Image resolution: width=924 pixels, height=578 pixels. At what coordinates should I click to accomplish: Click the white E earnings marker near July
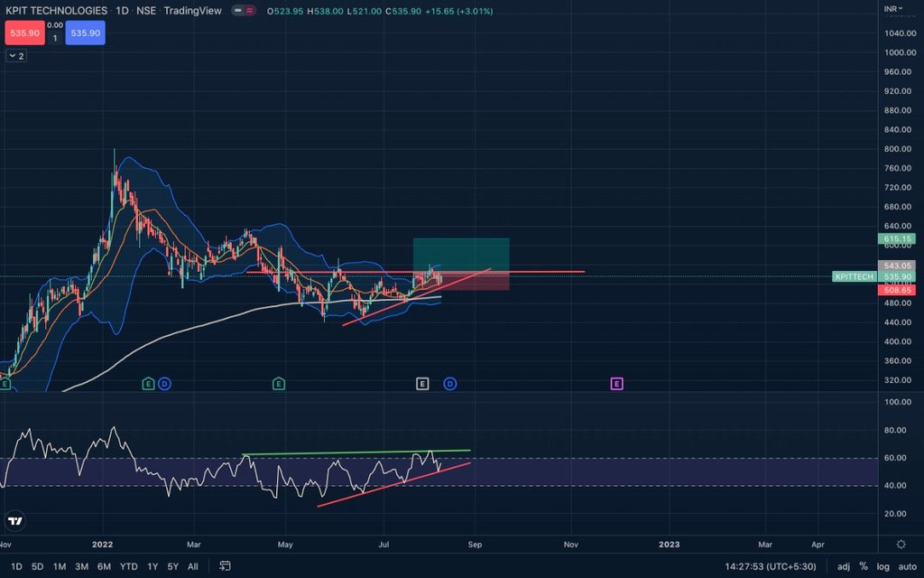tap(422, 384)
